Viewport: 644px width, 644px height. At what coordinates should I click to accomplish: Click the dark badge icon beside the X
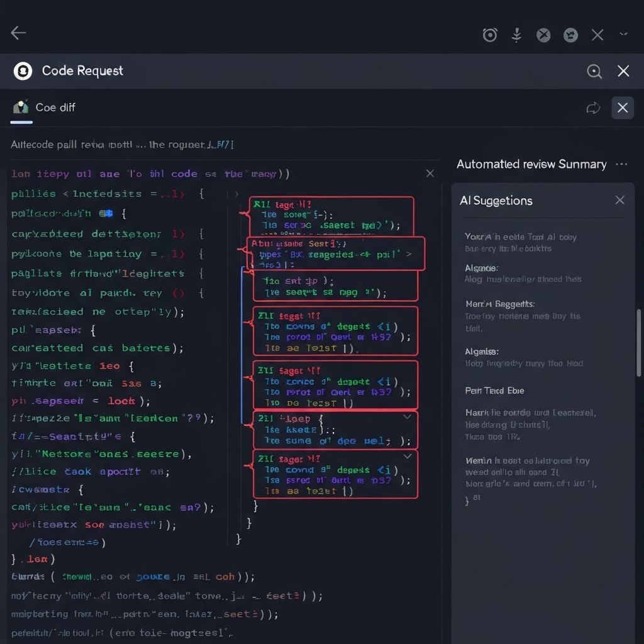coord(570,35)
